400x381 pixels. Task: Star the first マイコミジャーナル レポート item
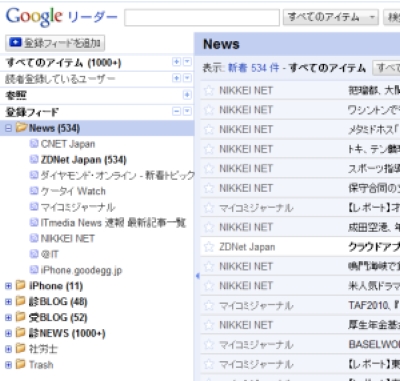pos(209,208)
